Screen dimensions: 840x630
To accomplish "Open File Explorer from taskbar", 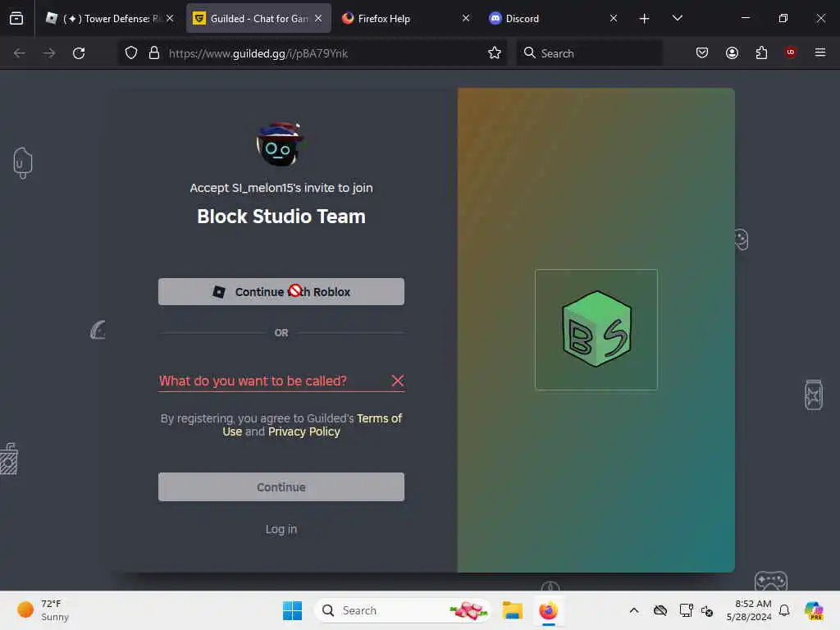I will [512, 610].
